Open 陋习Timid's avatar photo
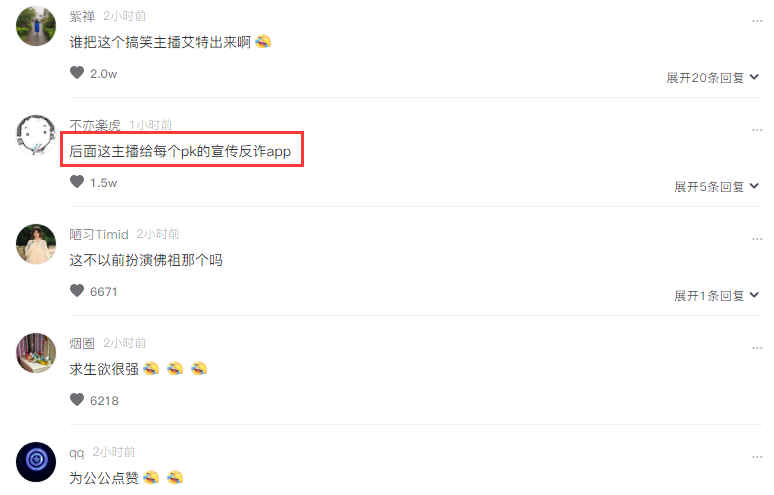This screenshot has width=774, height=495. (36, 244)
